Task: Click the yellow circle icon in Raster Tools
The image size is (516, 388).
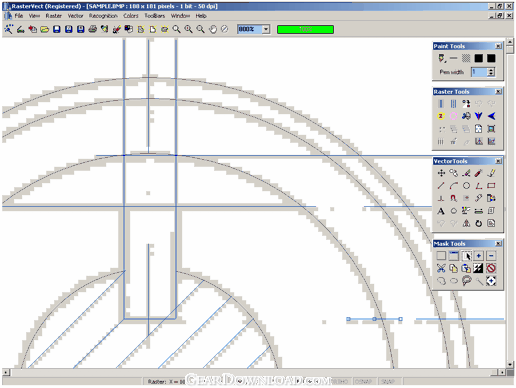Action: [441, 116]
